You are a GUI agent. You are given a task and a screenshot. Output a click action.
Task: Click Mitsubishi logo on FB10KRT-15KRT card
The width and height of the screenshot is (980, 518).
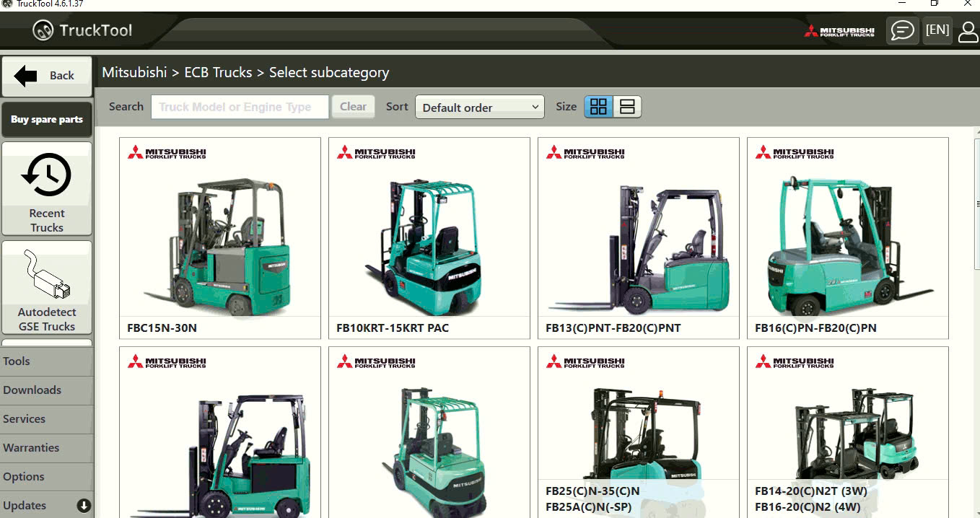[376, 153]
